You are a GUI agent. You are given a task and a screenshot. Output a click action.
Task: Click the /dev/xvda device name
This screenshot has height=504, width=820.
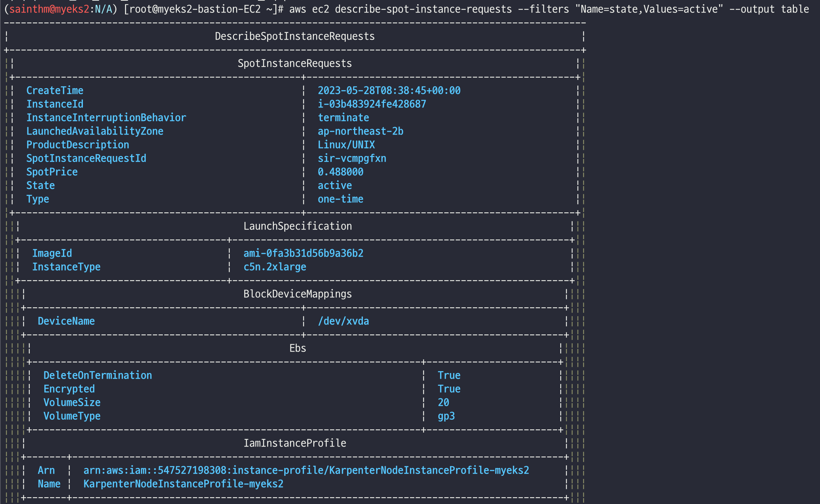tap(343, 321)
